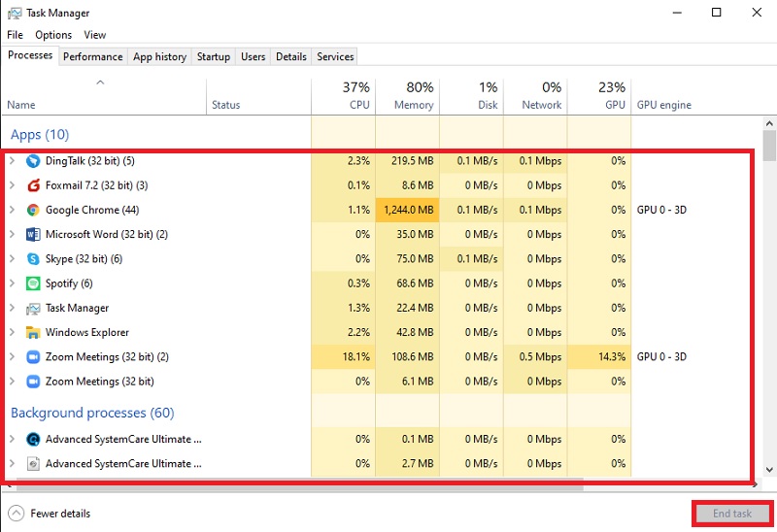Viewport: 777px width, 532px height.
Task: Select the Windows Explorer icon
Action: [x=33, y=332]
